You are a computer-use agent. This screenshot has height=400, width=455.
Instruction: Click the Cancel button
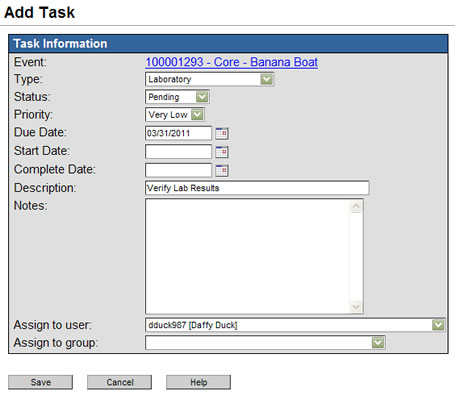[x=119, y=382]
